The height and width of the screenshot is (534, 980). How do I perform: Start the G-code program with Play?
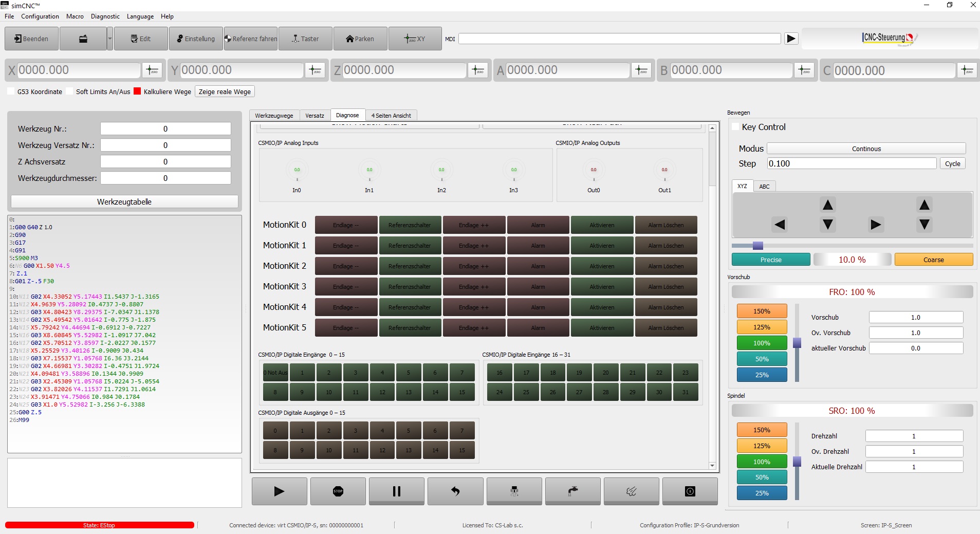[x=279, y=491]
